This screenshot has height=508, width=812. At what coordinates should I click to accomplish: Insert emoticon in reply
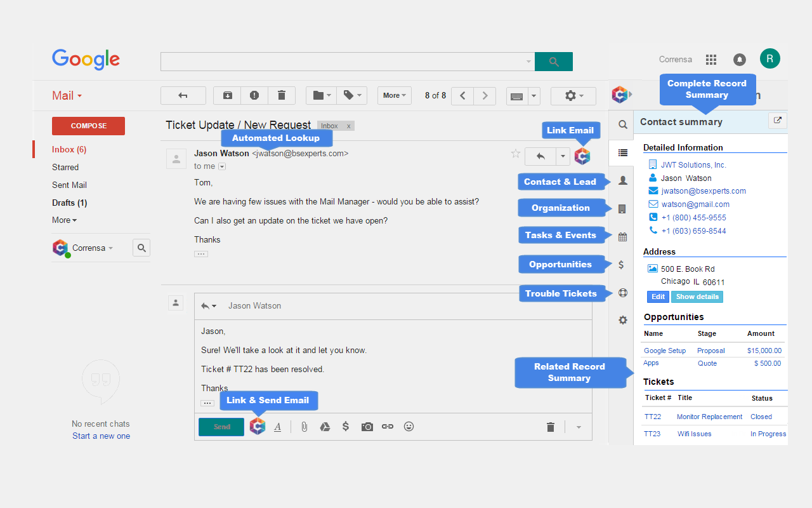tap(409, 427)
